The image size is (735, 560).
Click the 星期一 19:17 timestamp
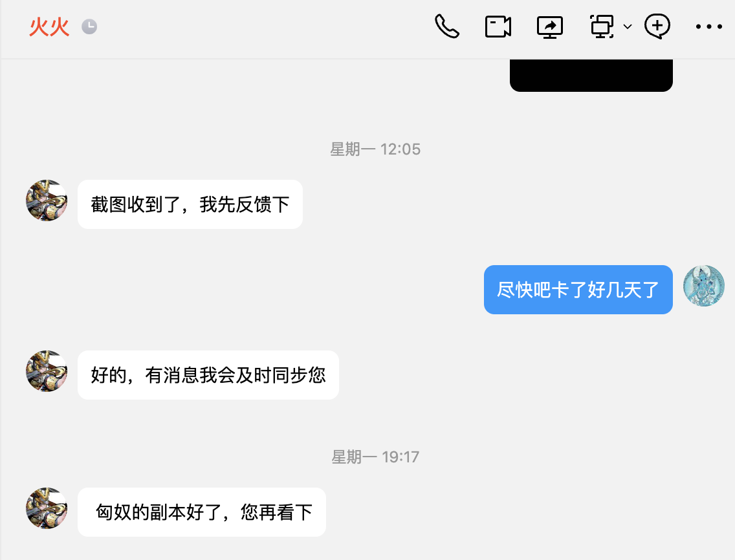375,457
